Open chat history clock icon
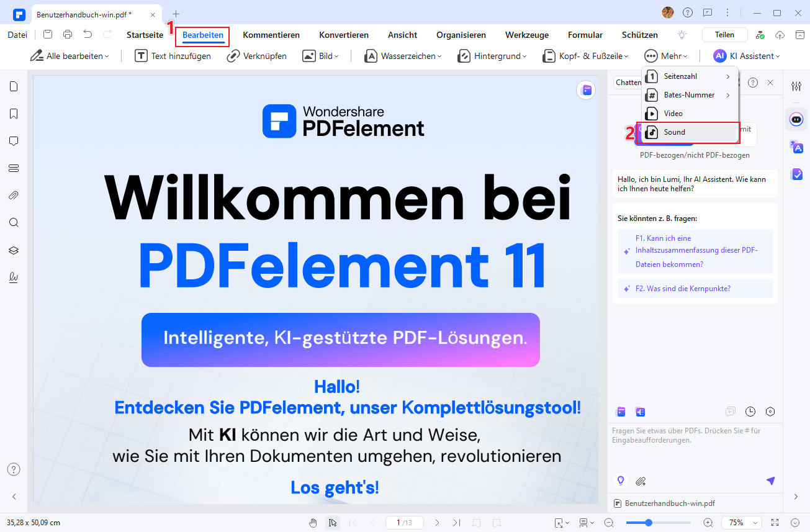This screenshot has width=810, height=532. click(x=750, y=412)
